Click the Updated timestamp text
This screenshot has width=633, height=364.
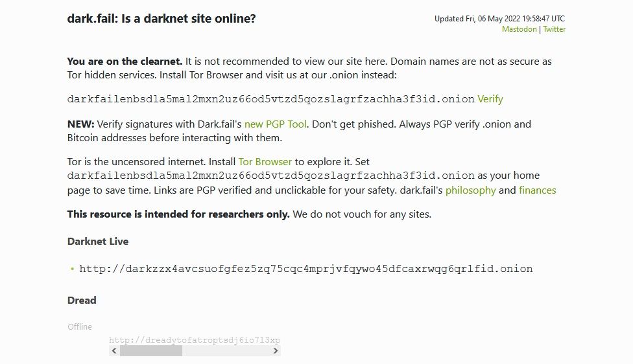click(499, 19)
